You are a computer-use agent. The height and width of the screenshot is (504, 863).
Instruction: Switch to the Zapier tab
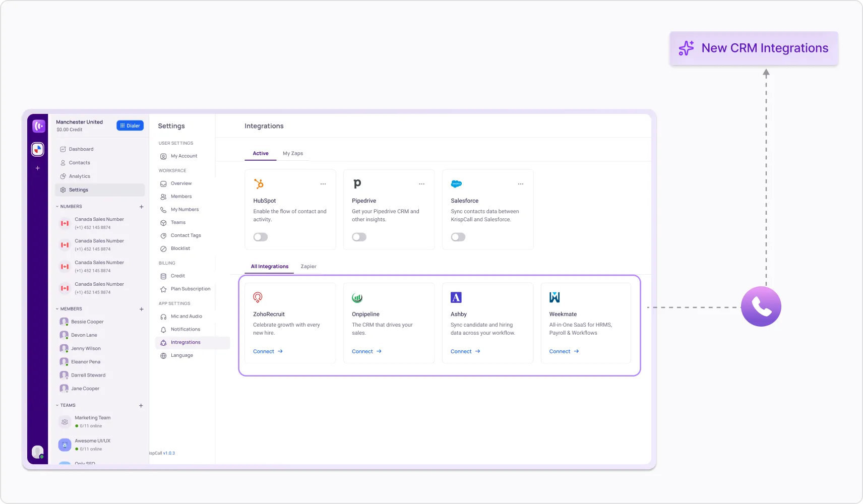coord(309,267)
